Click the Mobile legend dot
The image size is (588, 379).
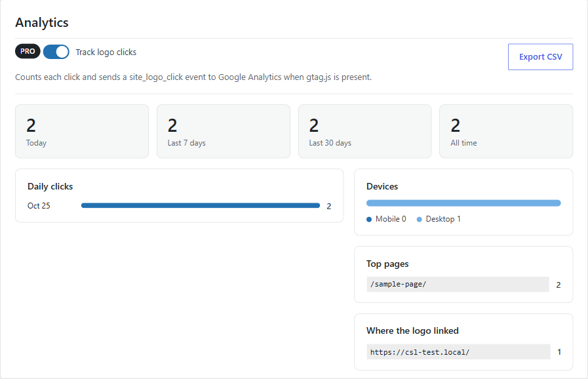point(369,220)
